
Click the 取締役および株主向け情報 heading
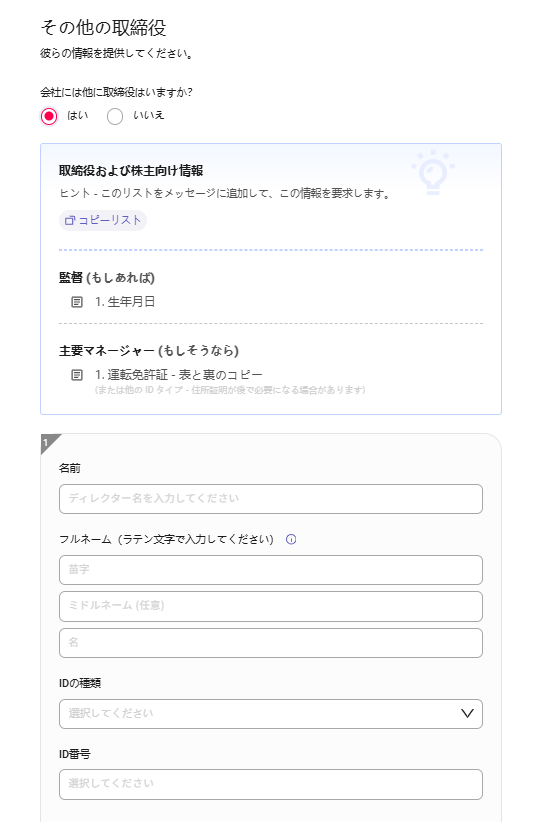[x=131, y=171]
